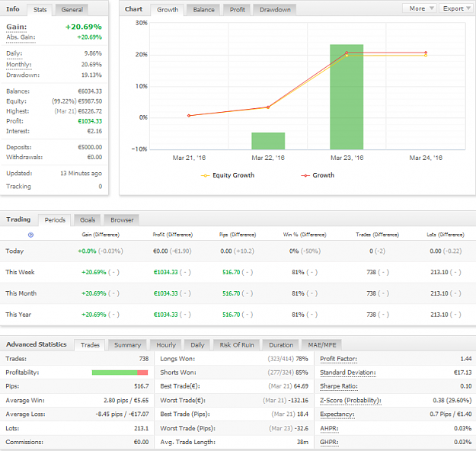This screenshot has width=476, height=451.
Task: Click the Win % (Difference) column header
Action: coord(305,235)
